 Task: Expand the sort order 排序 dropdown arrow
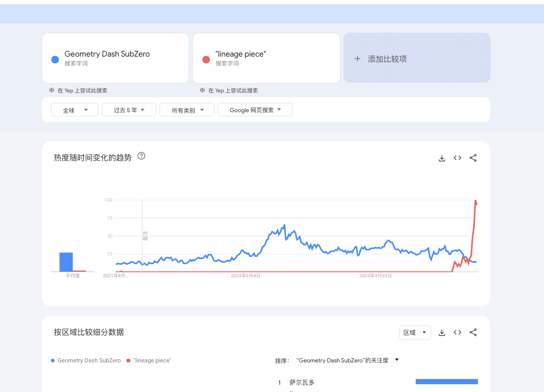tap(397, 360)
